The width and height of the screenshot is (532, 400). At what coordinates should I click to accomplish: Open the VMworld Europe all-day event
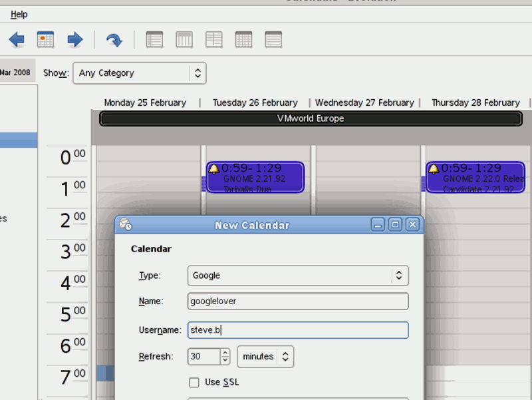(x=311, y=119)
